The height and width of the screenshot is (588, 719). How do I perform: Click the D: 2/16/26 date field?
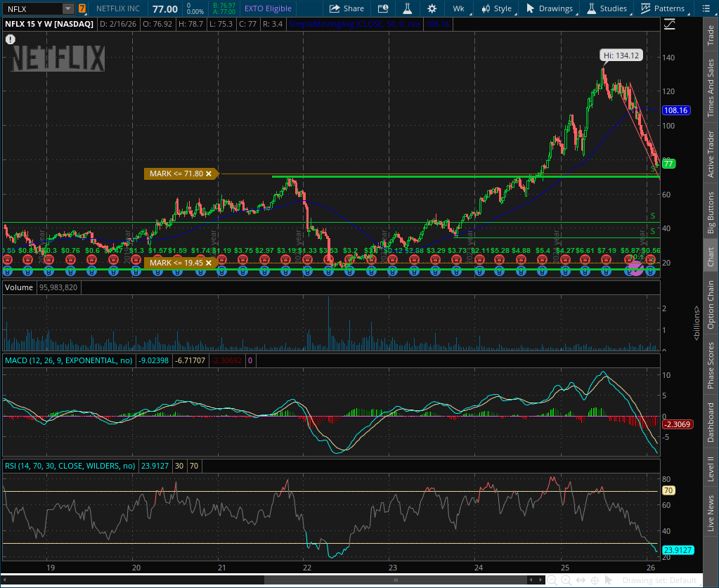118,24
